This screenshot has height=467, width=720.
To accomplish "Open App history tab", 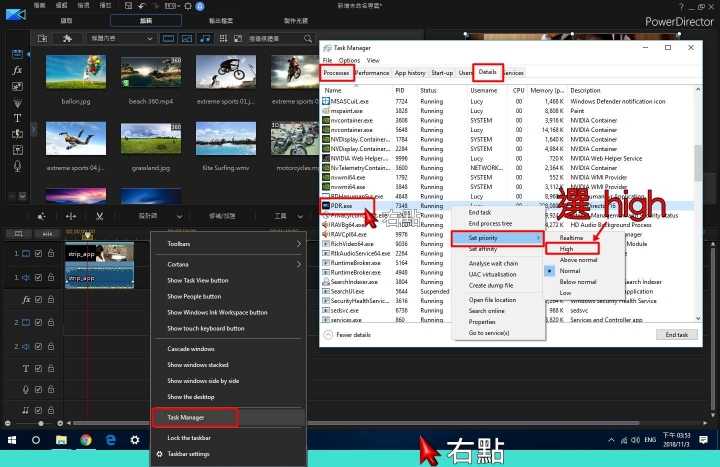I will pos(410,73).
